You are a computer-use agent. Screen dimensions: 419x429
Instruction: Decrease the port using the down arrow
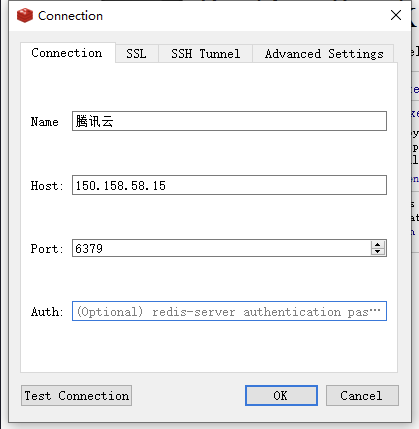[377, 251]
